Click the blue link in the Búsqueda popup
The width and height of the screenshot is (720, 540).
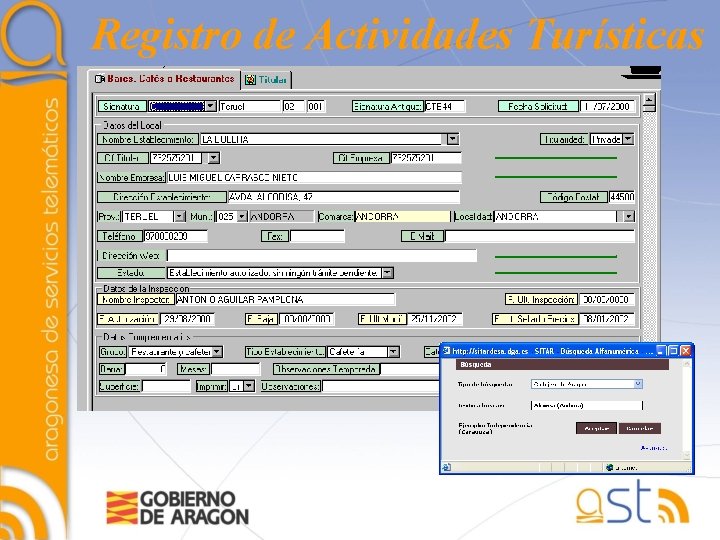click(x=654, y=448)
